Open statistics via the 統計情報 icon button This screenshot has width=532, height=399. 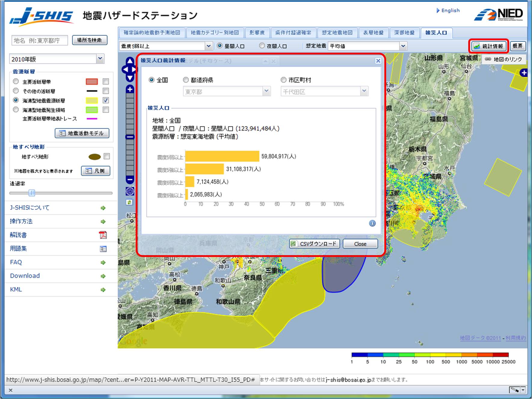tap(488, 46)
